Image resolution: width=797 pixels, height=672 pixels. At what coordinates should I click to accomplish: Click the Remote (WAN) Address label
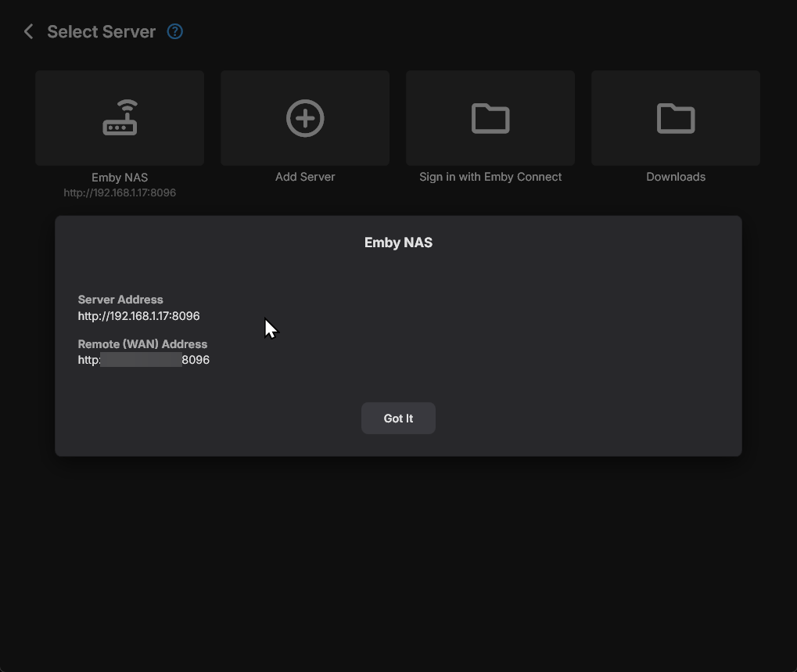142,344
